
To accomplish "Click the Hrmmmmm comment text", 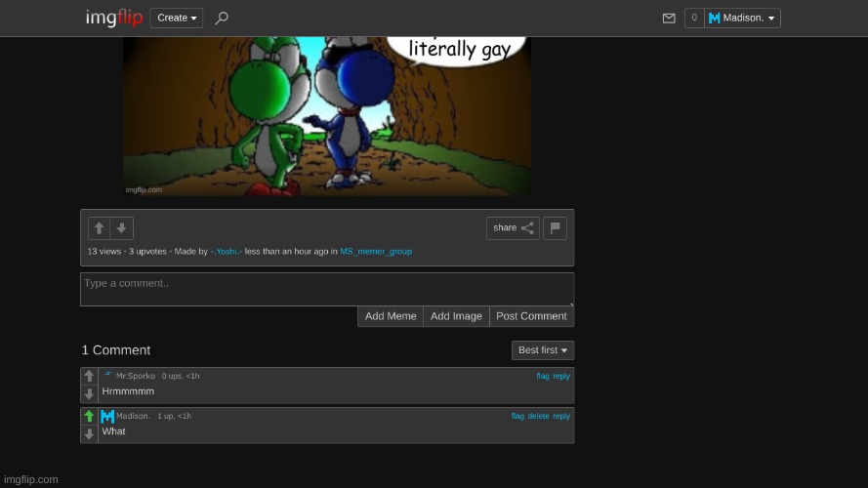I will click(128, 391).
